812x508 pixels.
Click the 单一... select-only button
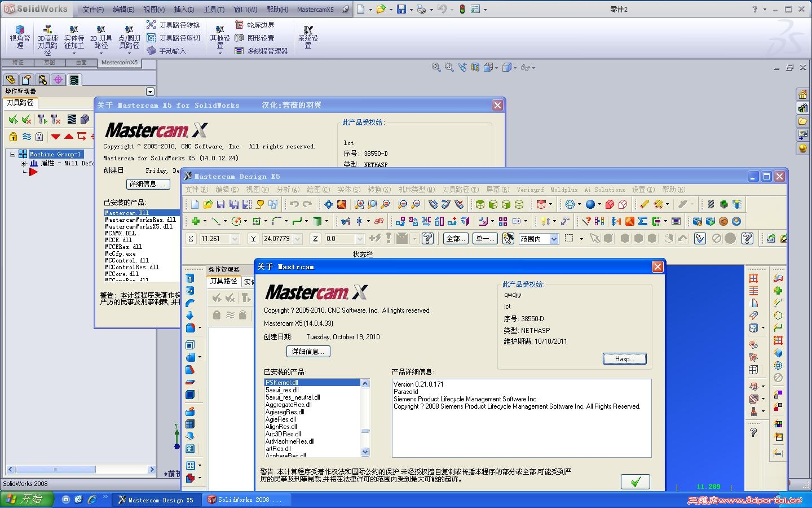click(x=486, y=239)
